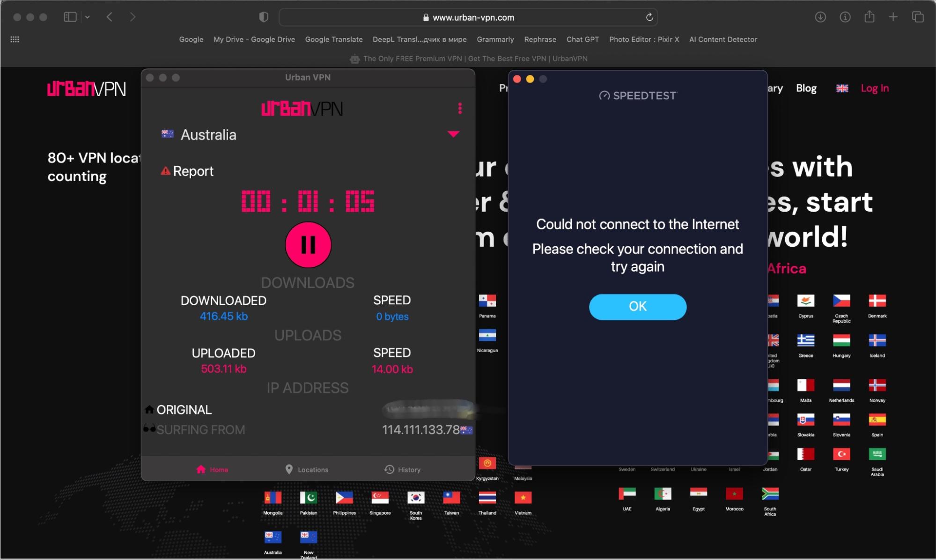Open Safari downloads icon
The width and height of the screenshot is (936, 560).
pos(820,17)
